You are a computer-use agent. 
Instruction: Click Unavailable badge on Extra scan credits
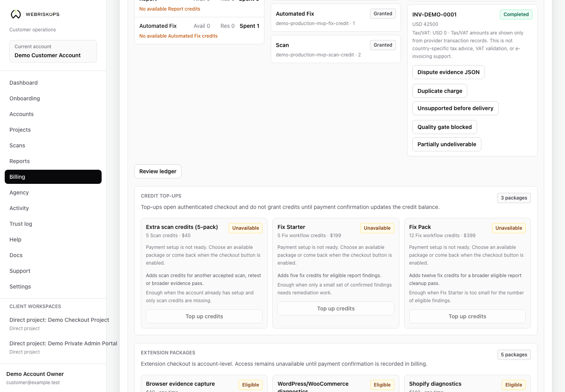coord(246,228)
